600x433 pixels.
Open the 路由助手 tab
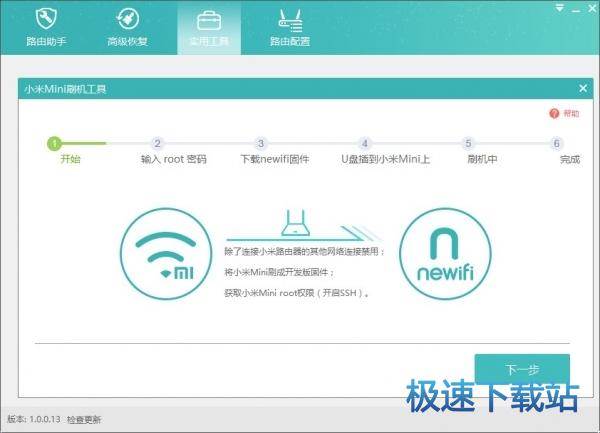46,28
